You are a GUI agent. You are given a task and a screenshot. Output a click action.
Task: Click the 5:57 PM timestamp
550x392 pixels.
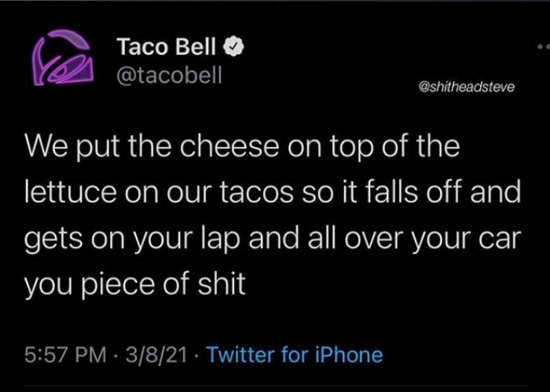pos(65,354)
